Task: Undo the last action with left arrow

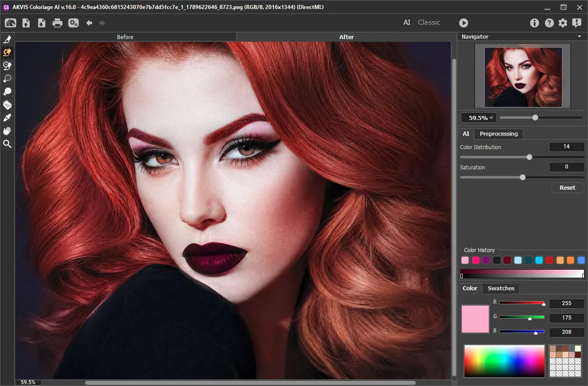Action: (x=89, y=23)
